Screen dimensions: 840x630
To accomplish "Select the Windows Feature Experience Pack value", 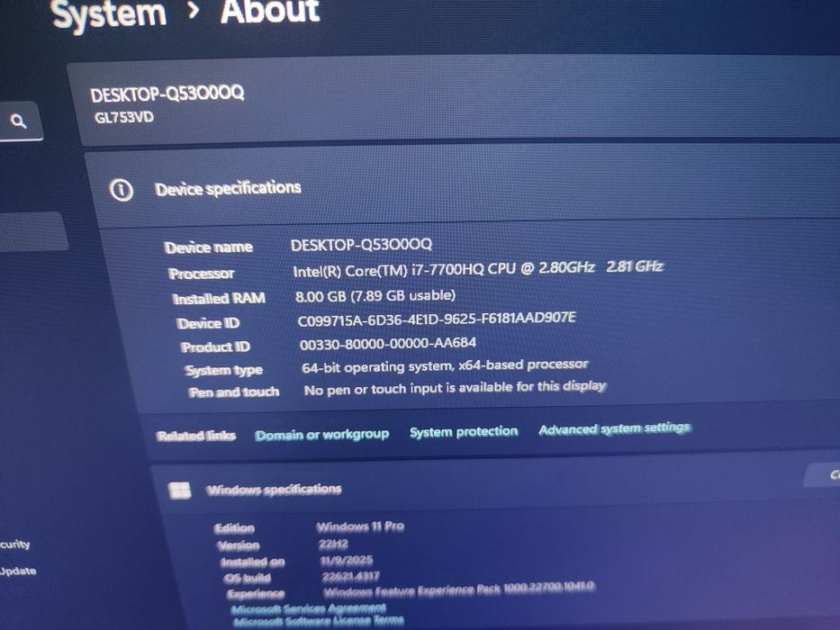I will (459, 589).
